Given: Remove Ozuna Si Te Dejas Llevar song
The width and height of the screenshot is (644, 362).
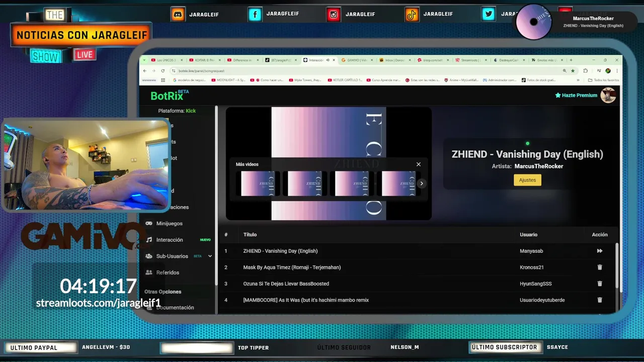Looking at the screenshot, I should coord(599,284).
